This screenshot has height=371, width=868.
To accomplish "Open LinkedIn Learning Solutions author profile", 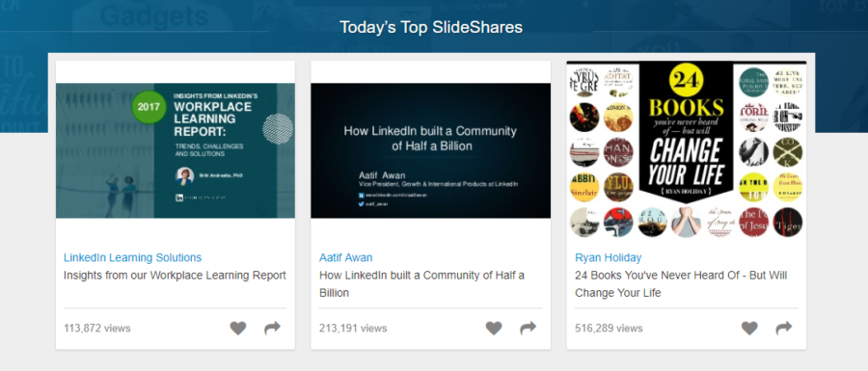I will 133,257.
